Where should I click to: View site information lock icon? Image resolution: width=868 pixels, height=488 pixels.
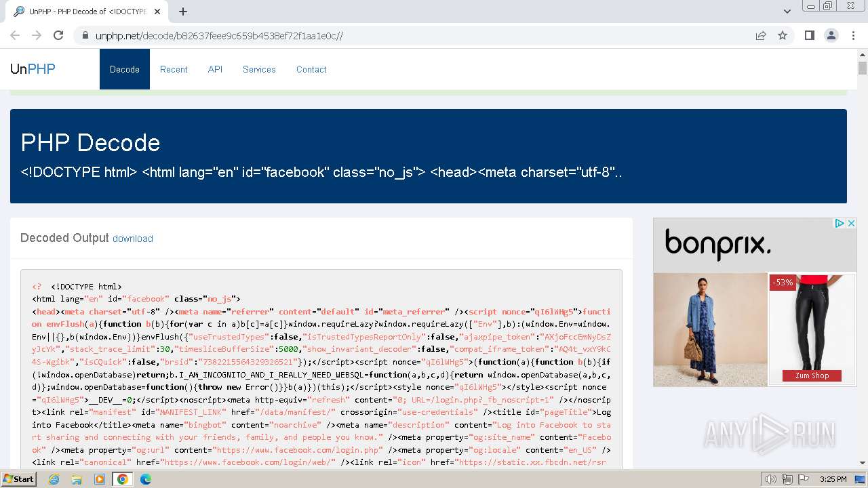tap(85, 35)
